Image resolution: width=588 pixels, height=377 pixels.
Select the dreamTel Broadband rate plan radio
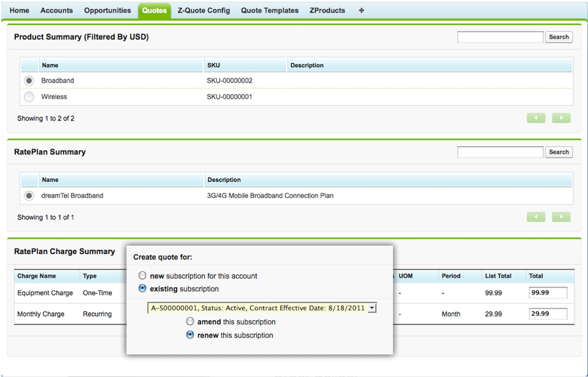pos(29,196)
